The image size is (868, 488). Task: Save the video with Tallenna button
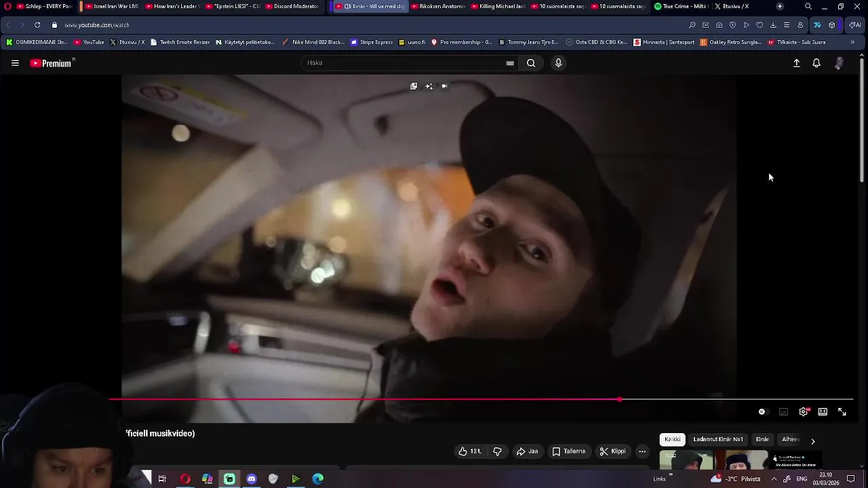coord(568,451)
